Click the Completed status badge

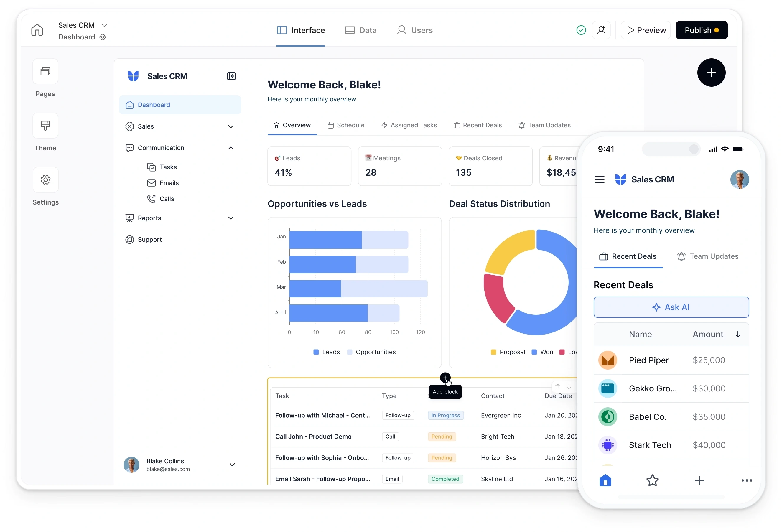click(445, 479)
